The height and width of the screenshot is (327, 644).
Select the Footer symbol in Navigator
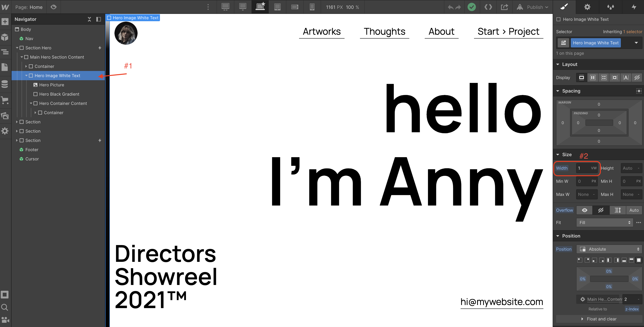point(32,150)
